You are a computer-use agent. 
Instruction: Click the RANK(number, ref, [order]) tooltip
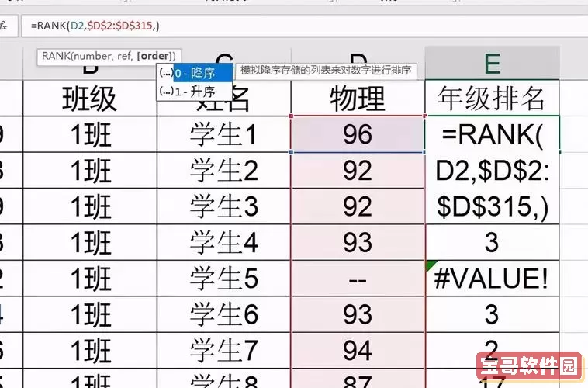coord(109,57)
